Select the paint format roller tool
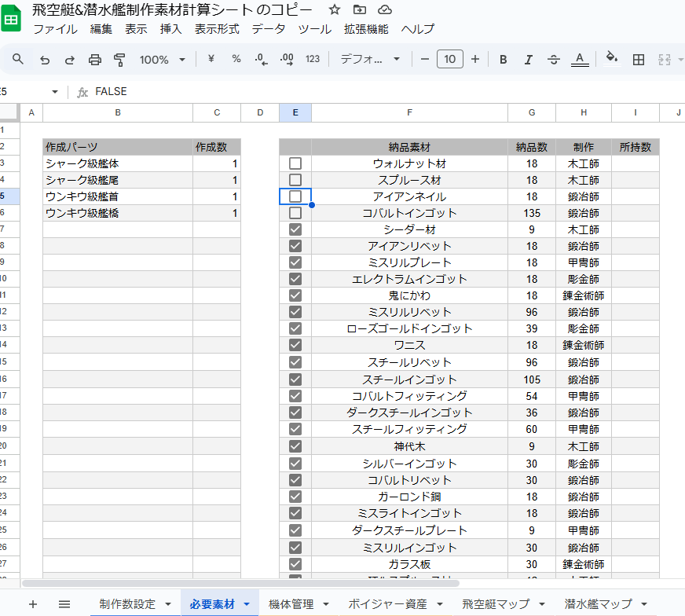This screenshot has width=685, height=616. tap(119, 60)
